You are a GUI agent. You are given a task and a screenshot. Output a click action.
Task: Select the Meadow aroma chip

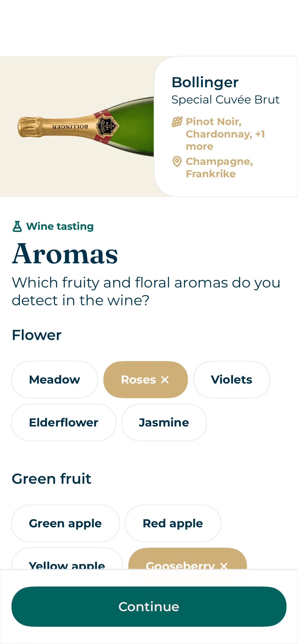[54, 379]
